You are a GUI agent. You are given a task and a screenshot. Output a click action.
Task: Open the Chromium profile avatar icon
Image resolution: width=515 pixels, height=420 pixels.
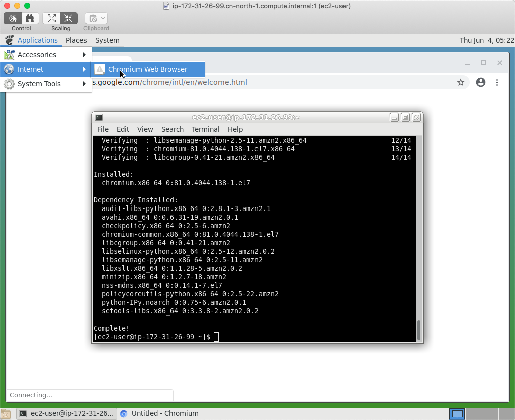[x=481, y=82]
